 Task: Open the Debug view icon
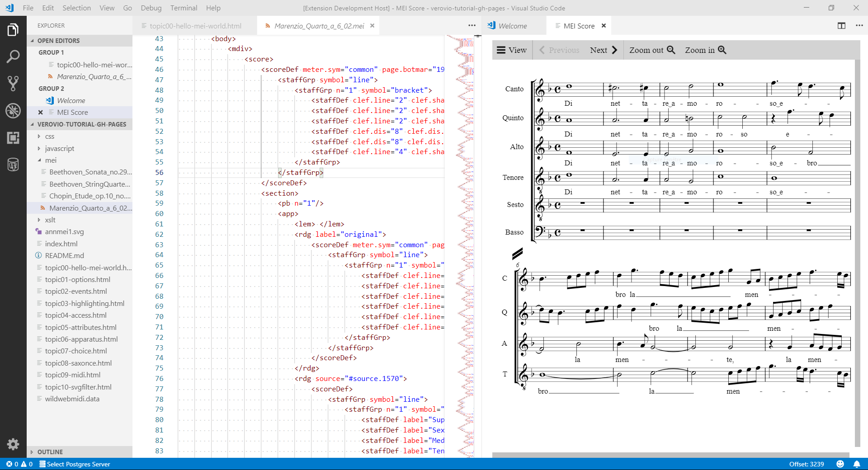click(x=13, y=110)
